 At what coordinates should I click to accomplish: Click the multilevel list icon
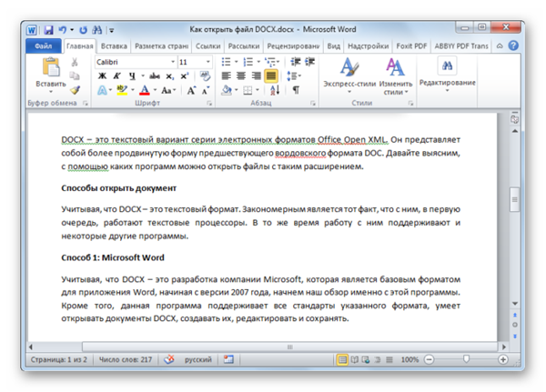point(269,62)
